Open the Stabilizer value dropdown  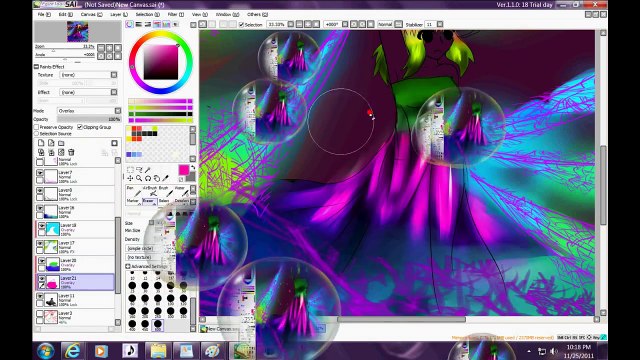coord(440,24)
